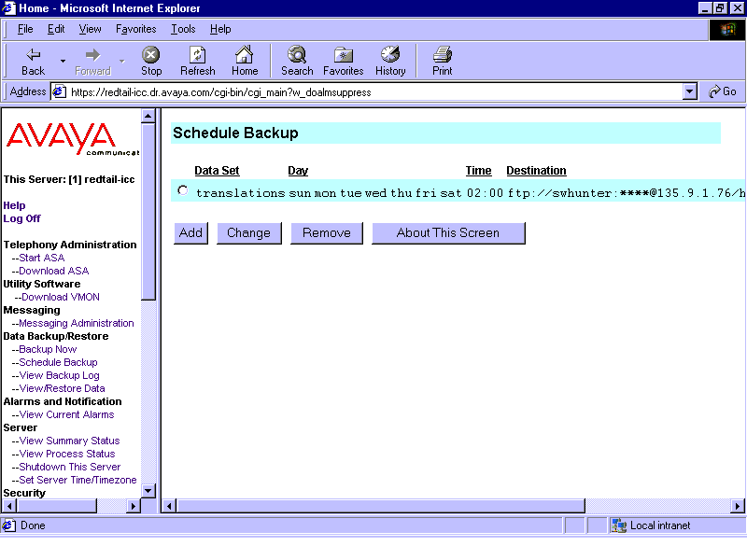The width and height of the screenshot is (747, 560).
Task: Open the Download ASA link
Action: tap(54, 271)
